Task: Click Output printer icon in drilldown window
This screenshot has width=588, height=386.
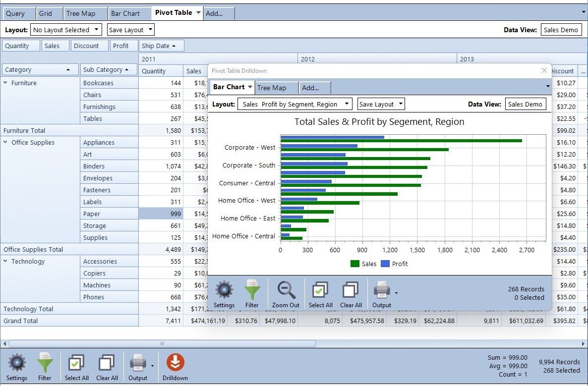Action: click(381, 291)
